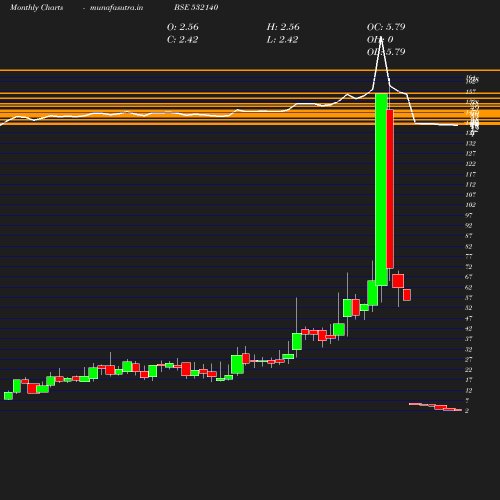Select the tallest green candlestick
Viewport: 500px width, 500px height.
click(381, 190)
